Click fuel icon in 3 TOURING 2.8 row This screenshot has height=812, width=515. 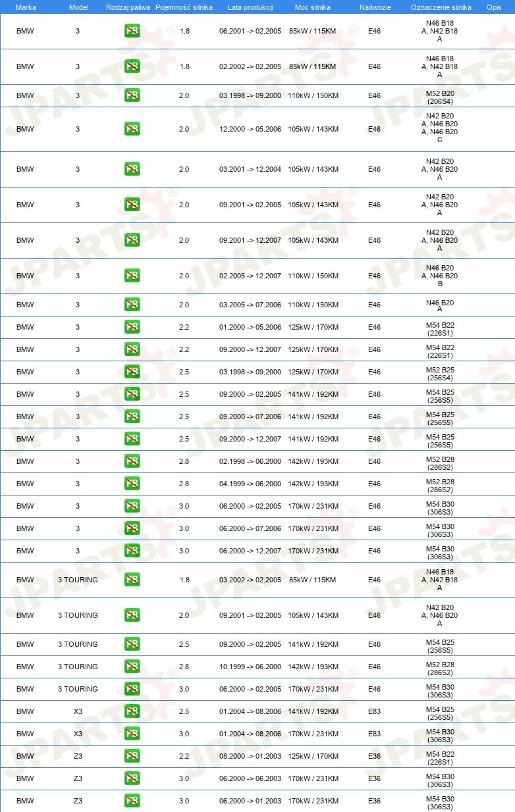[x=132, y=667]
